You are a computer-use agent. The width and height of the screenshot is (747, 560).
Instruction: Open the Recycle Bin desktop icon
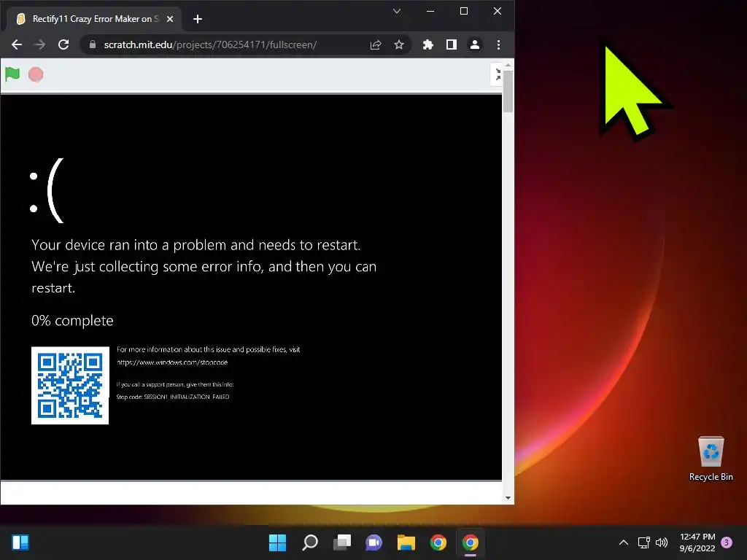(x=711, y=459)
